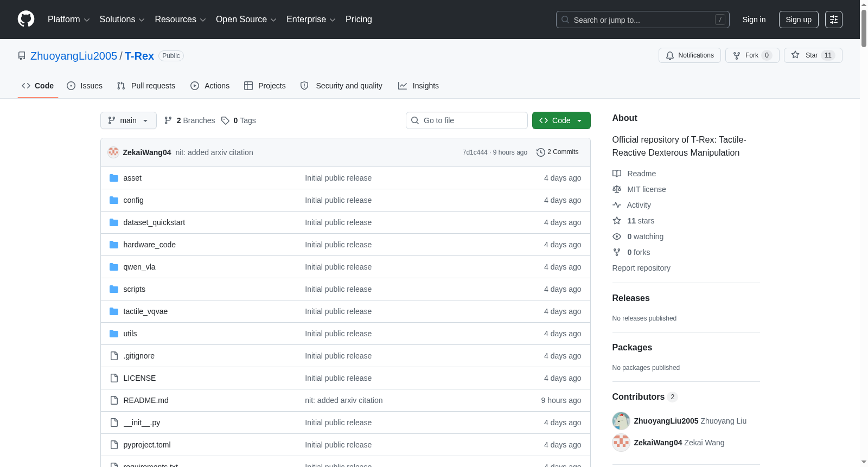
Task: Open the Actions tab
Action: pyautogui.click(x=210, y=86)
